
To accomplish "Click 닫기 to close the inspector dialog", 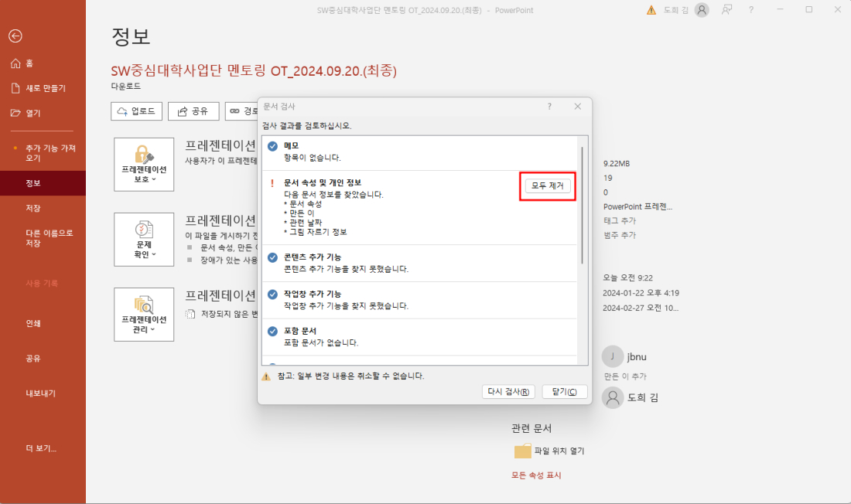I will pyautogui.click(x=565, y=392).
